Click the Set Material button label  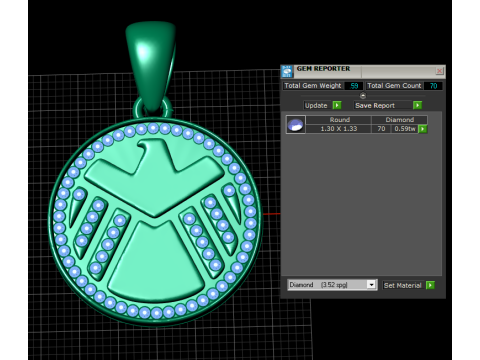click(403, 285)
